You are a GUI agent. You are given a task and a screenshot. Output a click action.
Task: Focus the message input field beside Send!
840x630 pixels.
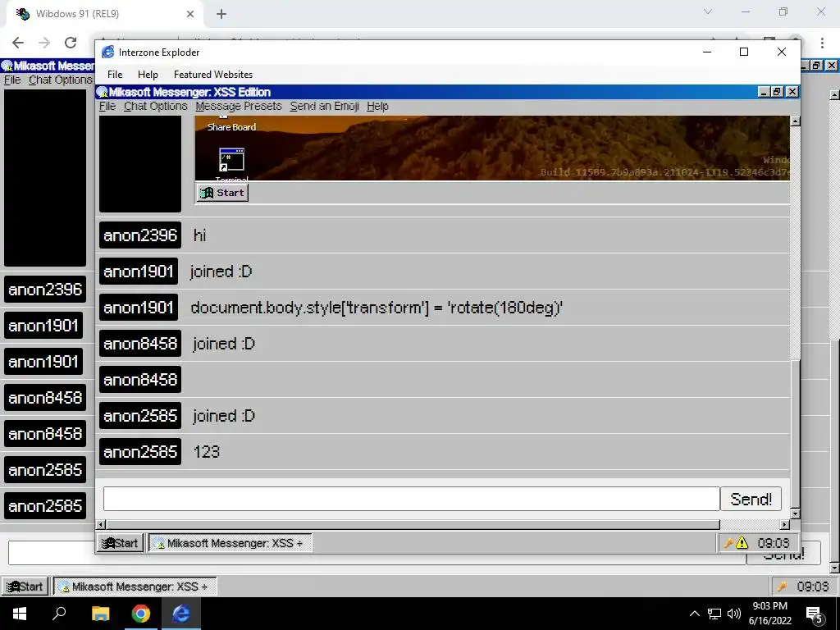point(412,500)
